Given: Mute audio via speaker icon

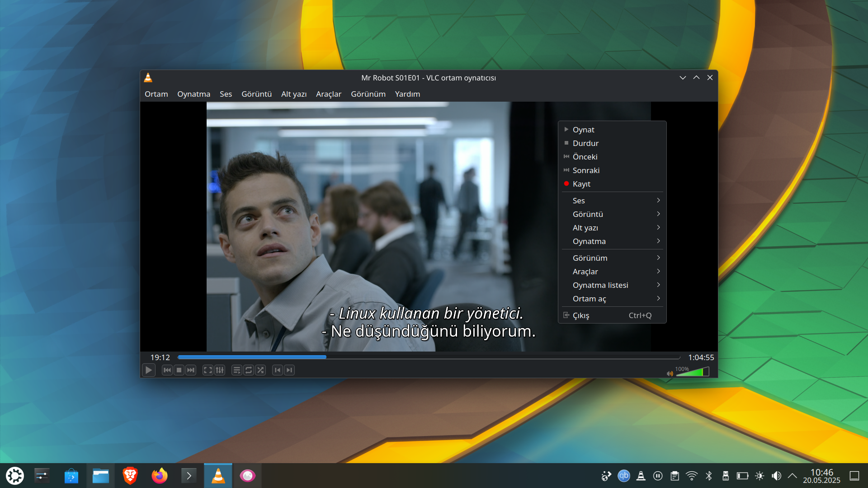Looking at the screenshot, I should (x=670, y=373).
